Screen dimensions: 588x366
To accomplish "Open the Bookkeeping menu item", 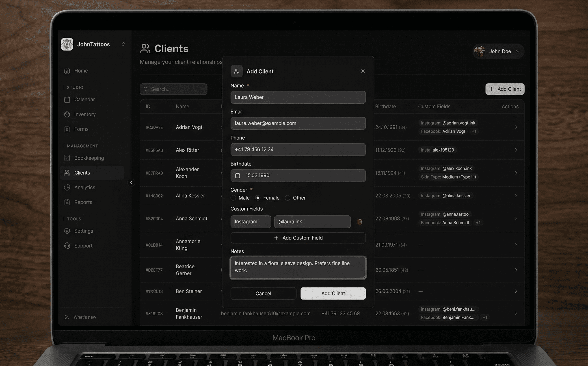I will (89, 158).
